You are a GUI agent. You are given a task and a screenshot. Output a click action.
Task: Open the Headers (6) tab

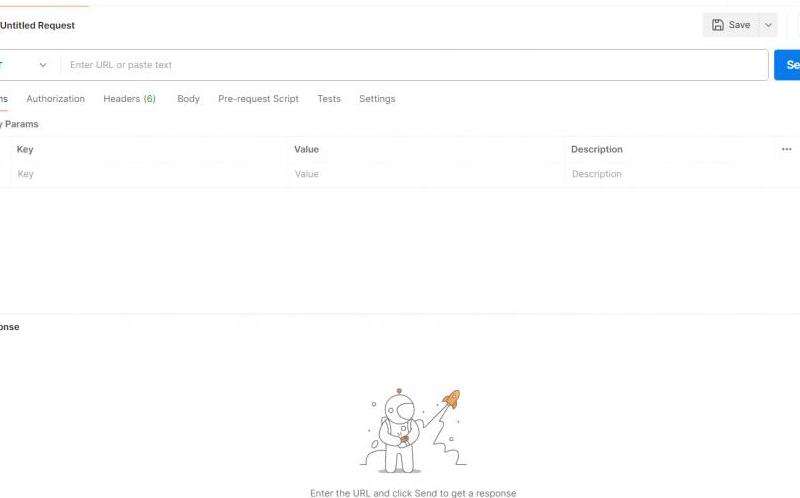(x=129, y=99)
